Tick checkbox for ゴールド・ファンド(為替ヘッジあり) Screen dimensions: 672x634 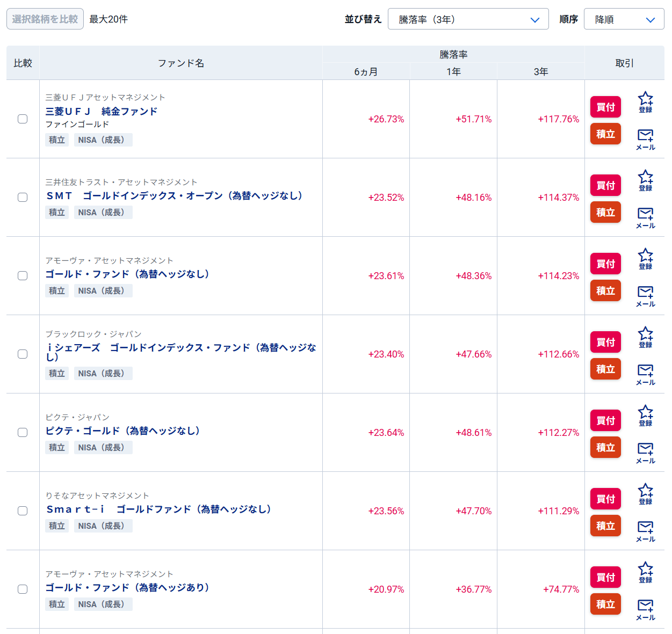(x=23, y=589)
